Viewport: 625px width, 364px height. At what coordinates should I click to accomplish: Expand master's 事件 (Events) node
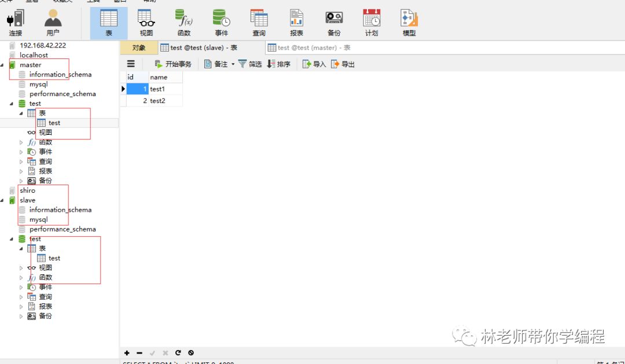21,152
